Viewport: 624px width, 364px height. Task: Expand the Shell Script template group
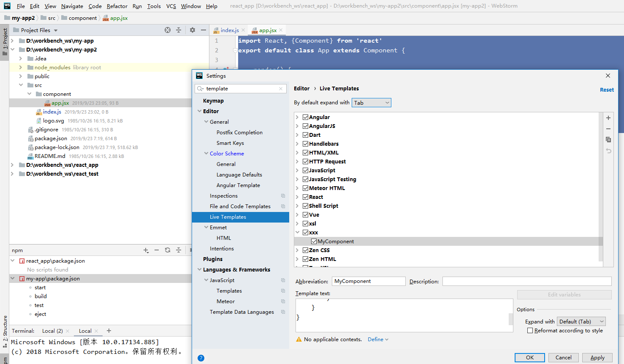pos(297,206)
